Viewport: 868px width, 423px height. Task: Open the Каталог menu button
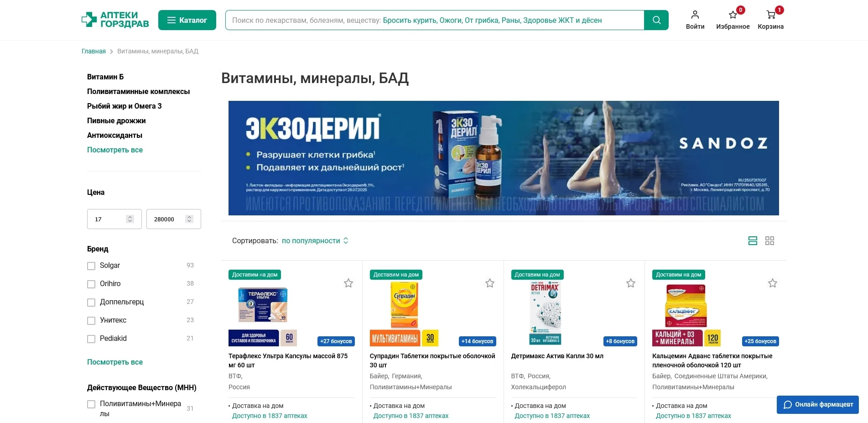[187, 20]
